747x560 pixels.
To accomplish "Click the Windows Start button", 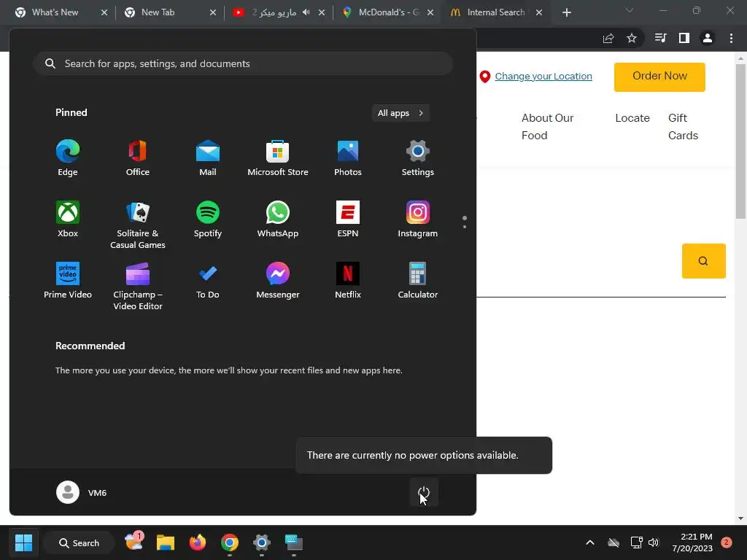I will tap(23, 542).
